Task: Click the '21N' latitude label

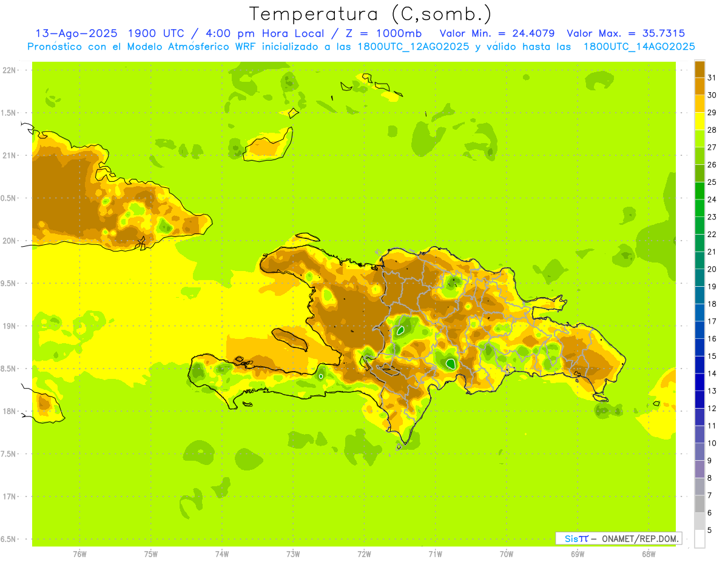Action: pyautogui.click(x=10, y=155)
